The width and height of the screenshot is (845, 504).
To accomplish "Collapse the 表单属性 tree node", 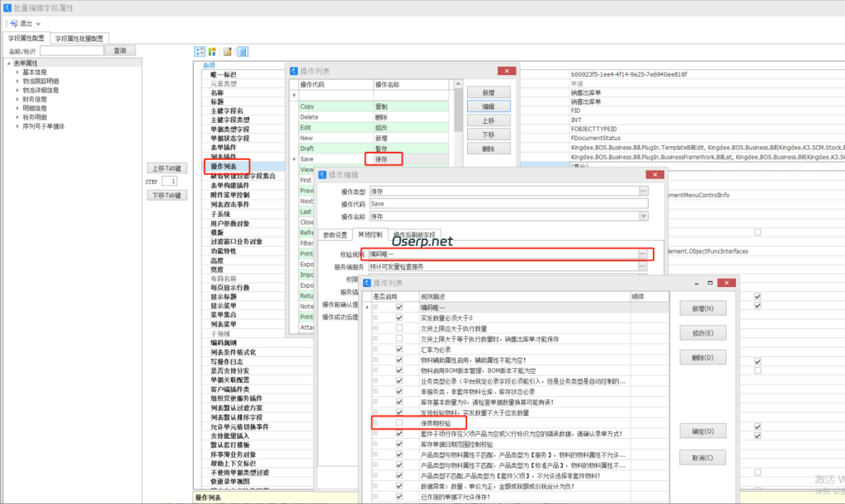I will click(8, 61).
